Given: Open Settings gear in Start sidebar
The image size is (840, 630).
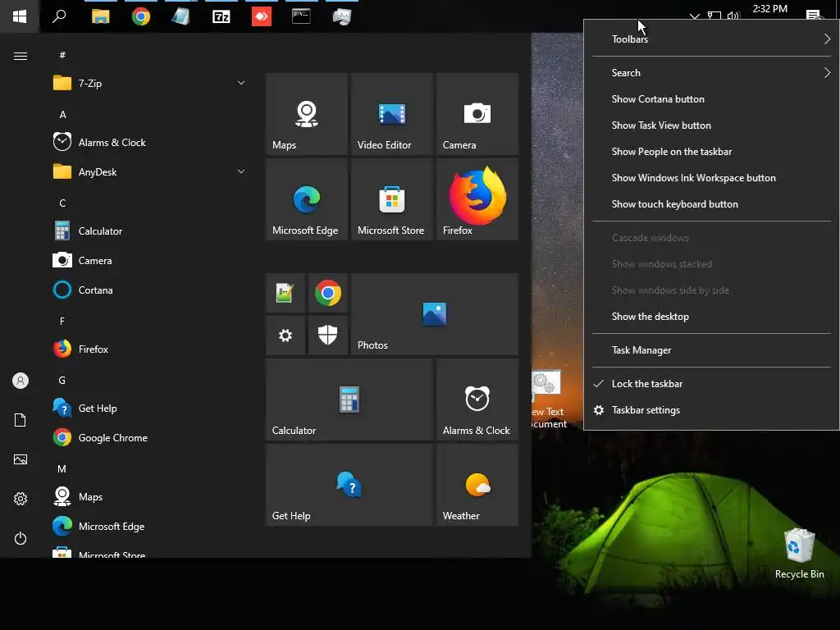Looking at the screenshot, I should point(21,499).
